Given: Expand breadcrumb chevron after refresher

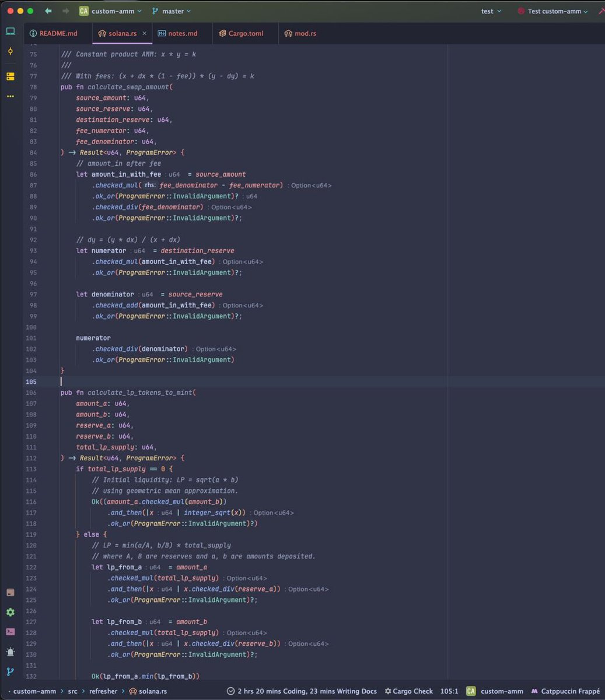Looking at the screenshot, I should pyautogui.click(x=123, y=691).
